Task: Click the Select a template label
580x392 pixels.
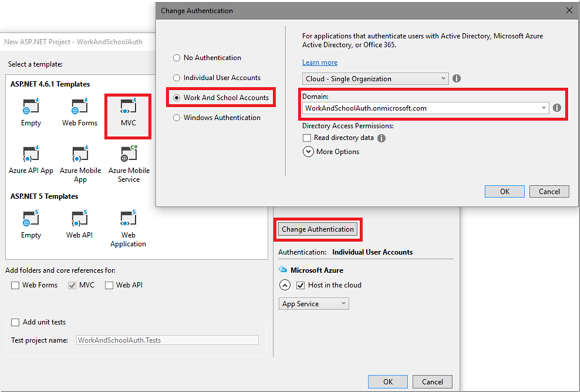Action: pos(35,64)
